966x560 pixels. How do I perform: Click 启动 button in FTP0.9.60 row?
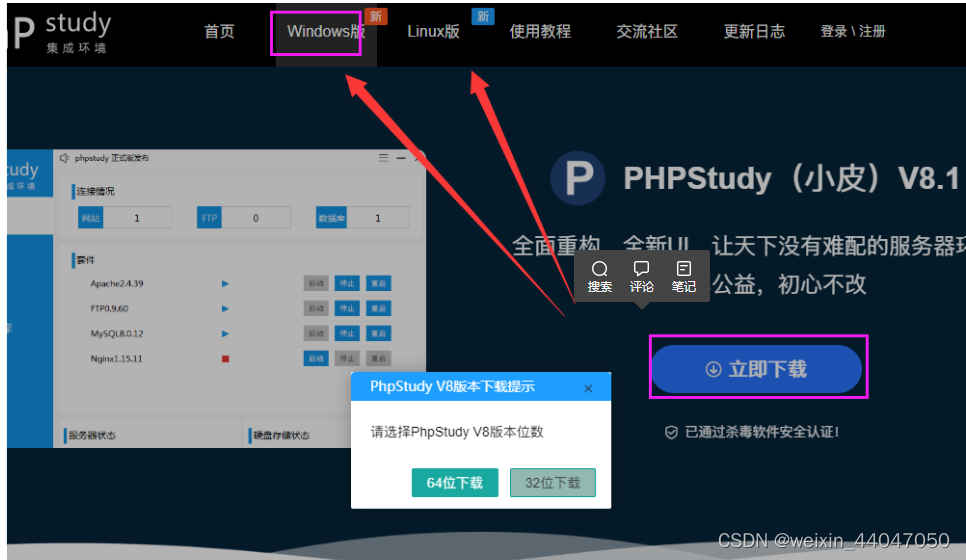[x=316, y=309]
